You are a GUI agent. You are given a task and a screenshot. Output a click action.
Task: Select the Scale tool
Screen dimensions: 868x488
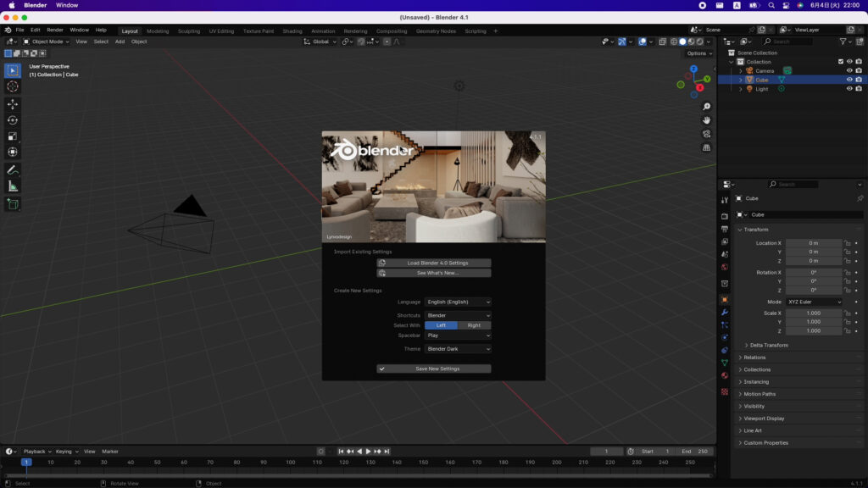[13, 136]
